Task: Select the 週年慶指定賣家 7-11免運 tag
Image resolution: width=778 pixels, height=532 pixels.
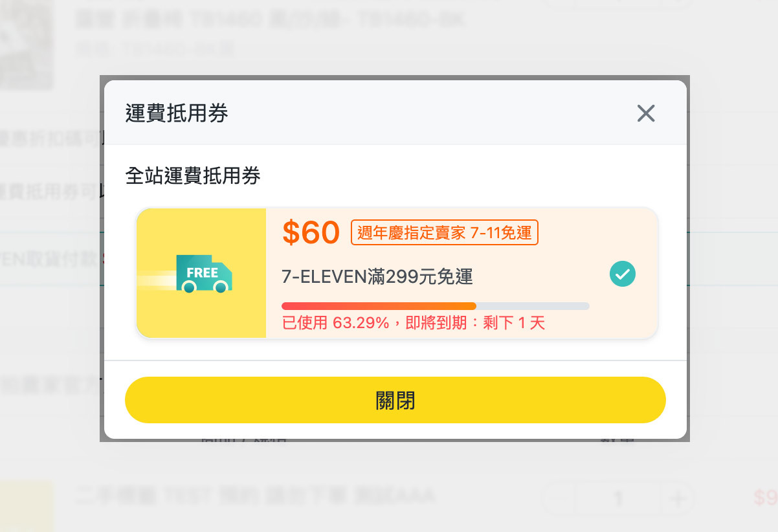Action: click(x=444, y=233)
